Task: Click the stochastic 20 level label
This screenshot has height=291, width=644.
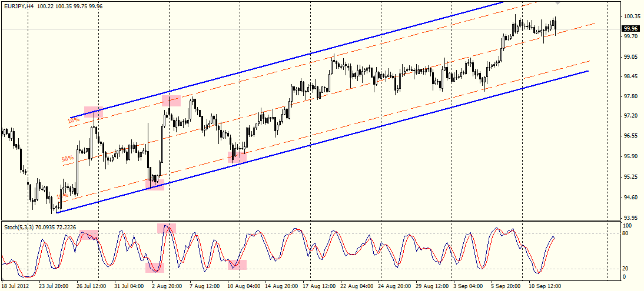Action: pyautogui.click(x=626, y=269)
